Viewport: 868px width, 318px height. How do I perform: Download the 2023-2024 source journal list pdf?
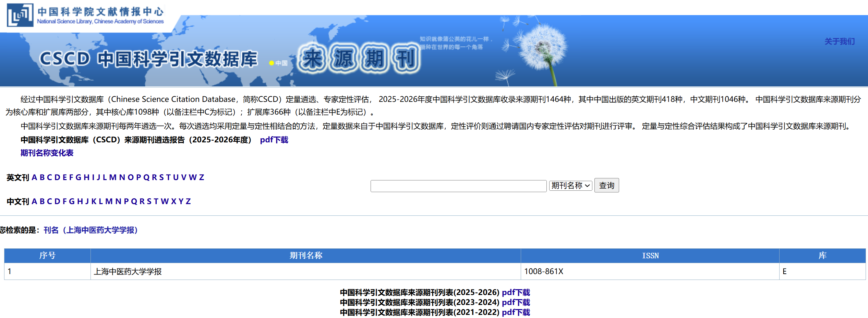pos(516,303)
